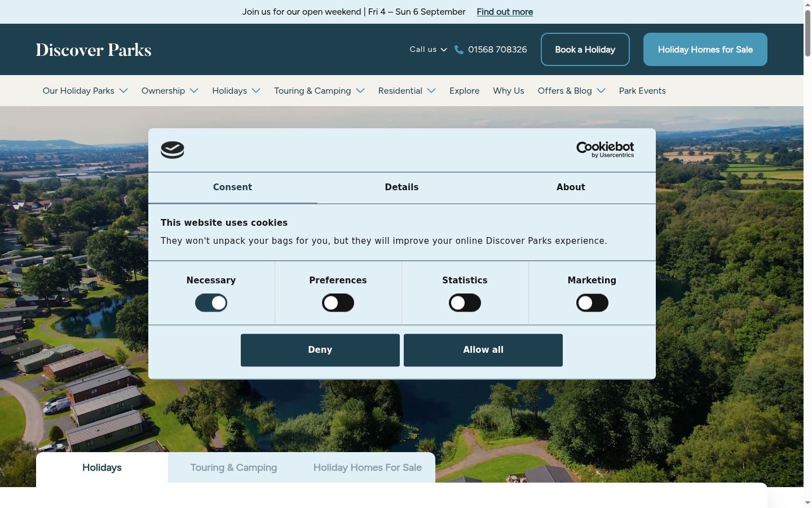Open the Offers & Blog dropdown
Viewport: 812px width, 508px height.
[572, 91]
